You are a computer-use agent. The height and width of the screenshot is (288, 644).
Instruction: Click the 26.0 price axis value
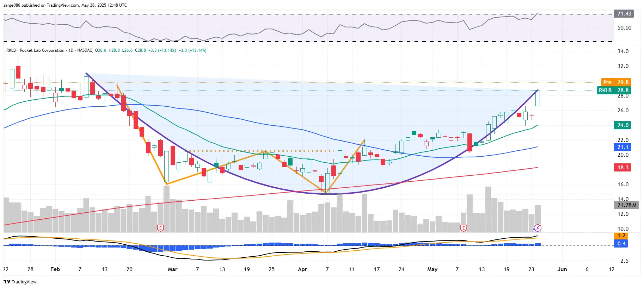pos(623,111)
